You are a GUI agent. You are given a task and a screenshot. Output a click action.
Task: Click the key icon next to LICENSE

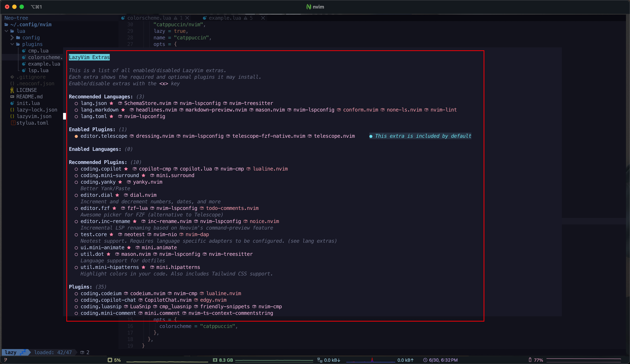coord(12,90)
